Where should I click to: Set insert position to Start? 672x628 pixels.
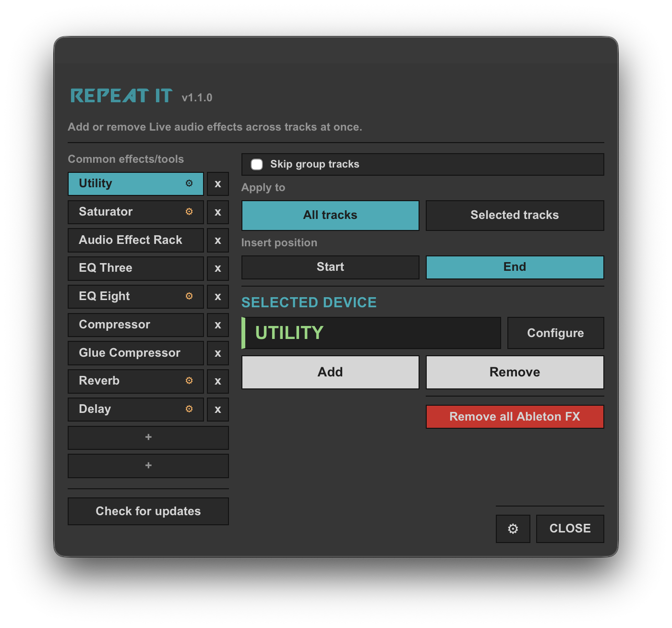point(330,267)
